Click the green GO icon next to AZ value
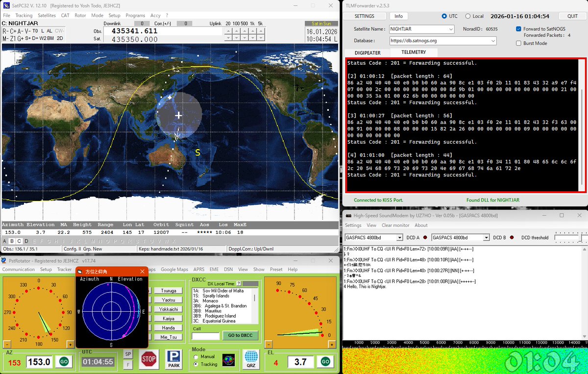 tap(64, 362)
